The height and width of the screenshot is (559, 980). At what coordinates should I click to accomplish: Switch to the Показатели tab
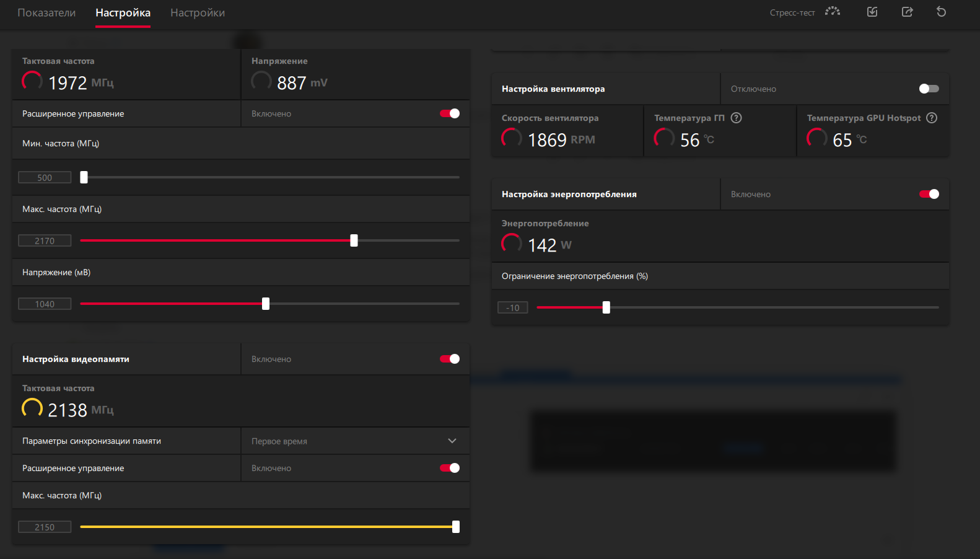(x=46, y=13)
